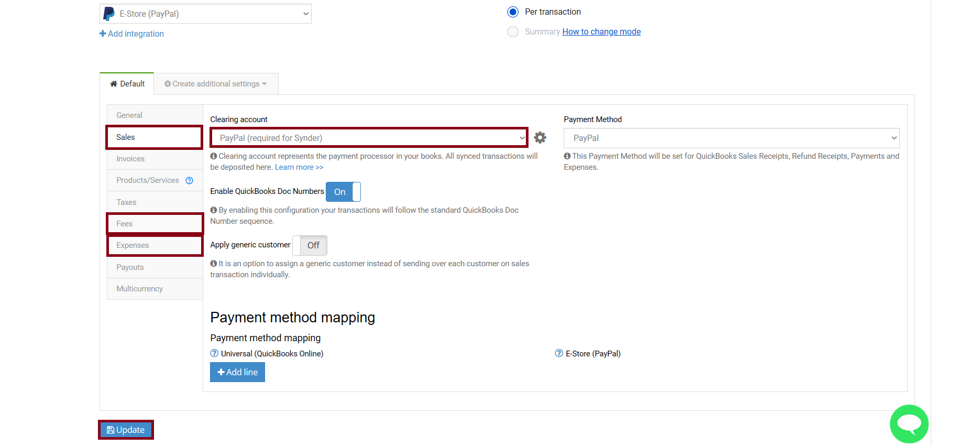Open Clearing account dropdown
980x446 pixels.
click(x=369, y=138)
